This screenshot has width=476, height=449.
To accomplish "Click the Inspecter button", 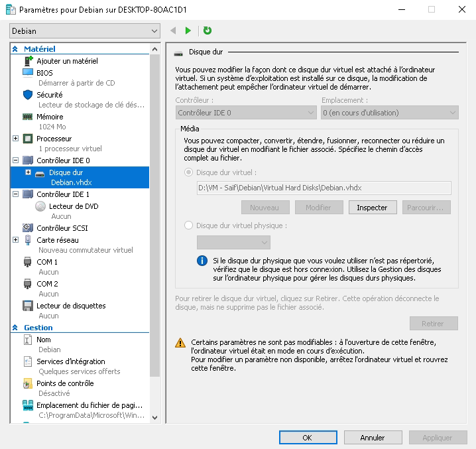I will [x=372, y=208].
